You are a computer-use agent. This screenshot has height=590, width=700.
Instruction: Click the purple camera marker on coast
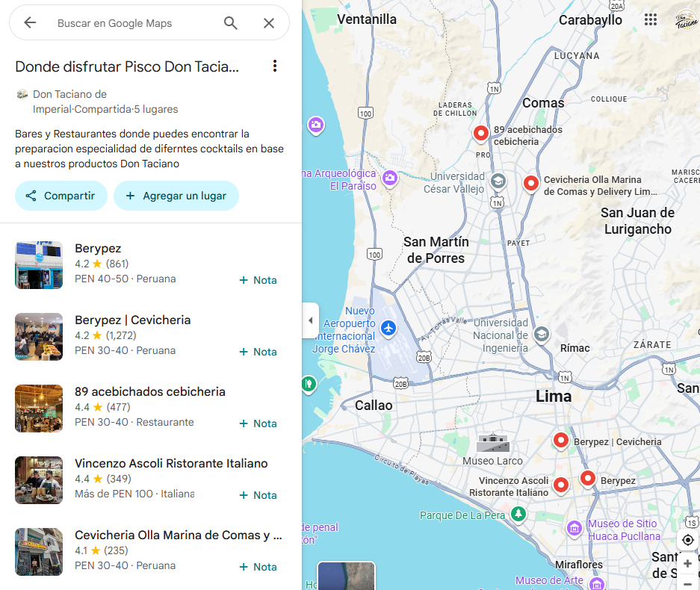pos(316,125)
